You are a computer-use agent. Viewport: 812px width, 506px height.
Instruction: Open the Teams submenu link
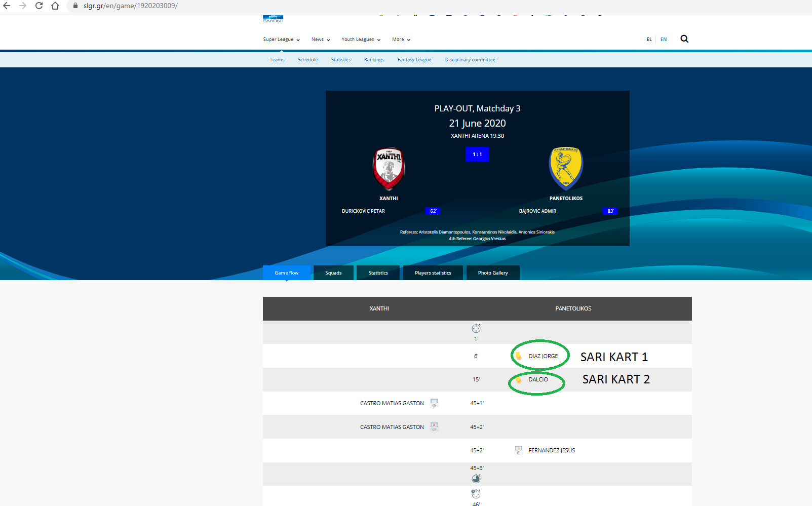tap(277, 60)
